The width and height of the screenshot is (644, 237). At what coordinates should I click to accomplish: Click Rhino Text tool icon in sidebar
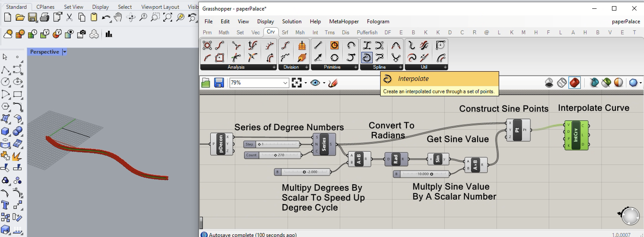(5, 205)
